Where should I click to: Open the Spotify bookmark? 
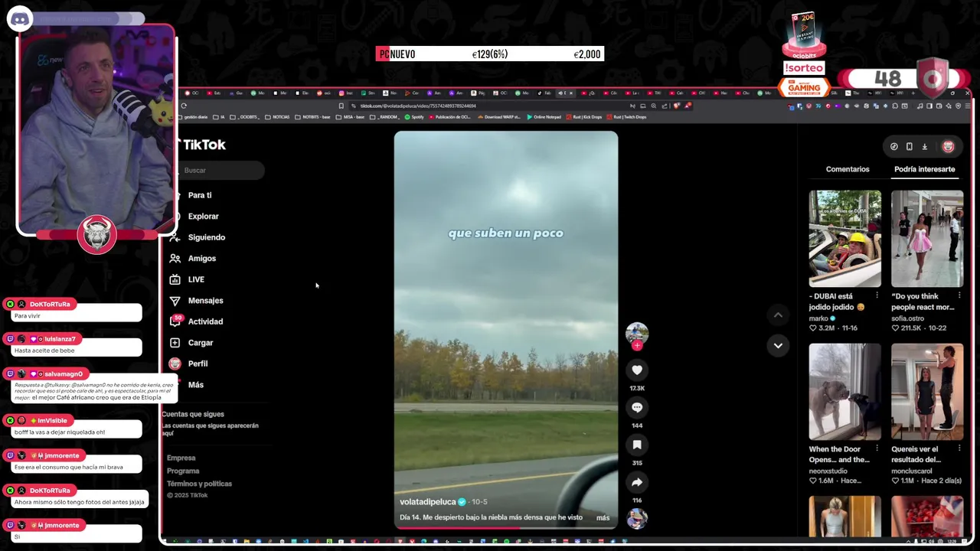tap(414, 117)
